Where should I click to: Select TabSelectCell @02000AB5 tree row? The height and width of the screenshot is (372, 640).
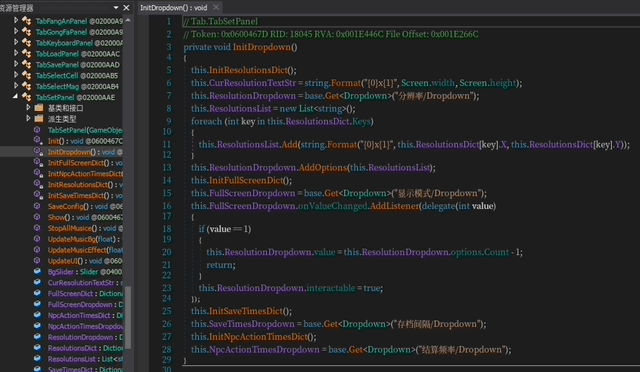(x=77, y=76)
